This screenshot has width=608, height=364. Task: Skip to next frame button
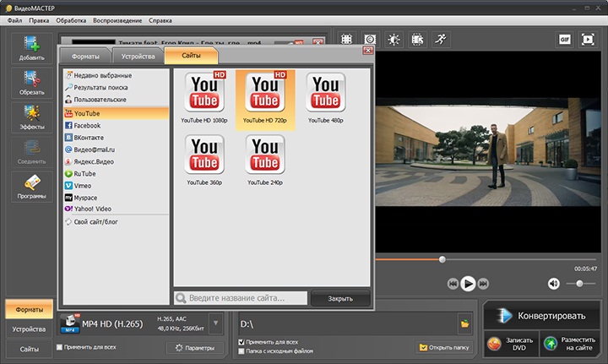pos(483,284)
